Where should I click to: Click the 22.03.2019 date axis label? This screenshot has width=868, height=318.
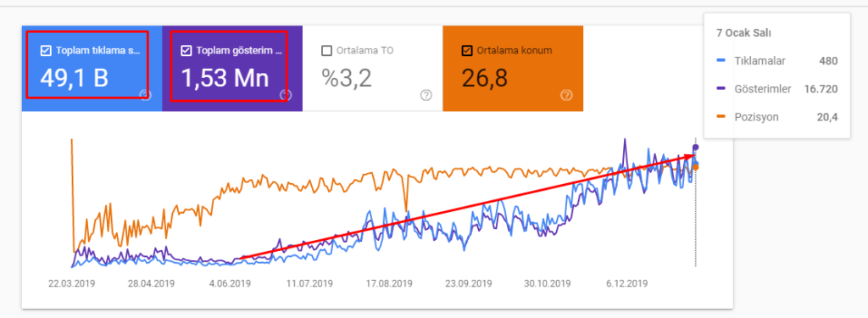pos(71,283)
